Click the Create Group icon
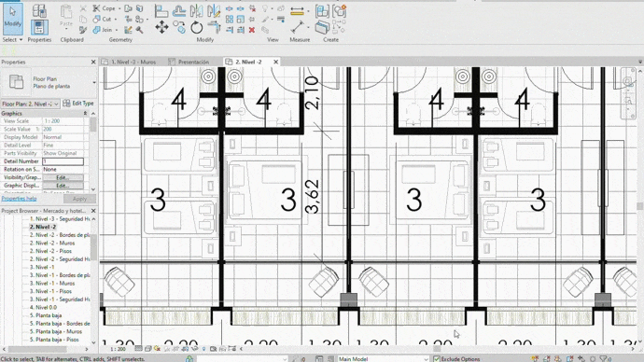 pyautogui.click(x=340, y=10)
